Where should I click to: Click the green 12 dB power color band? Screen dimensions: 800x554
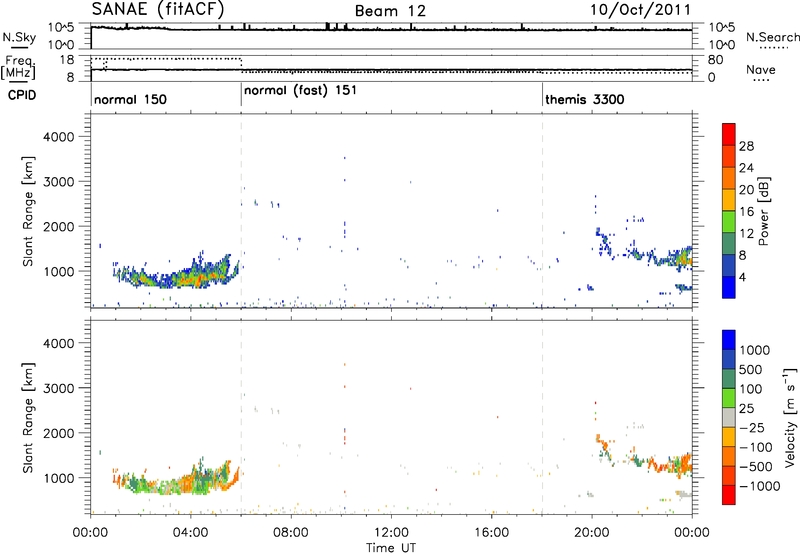click(x=729, y=222)
